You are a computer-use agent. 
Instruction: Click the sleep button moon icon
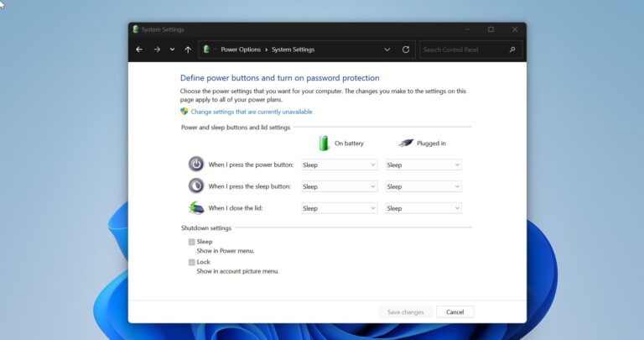[195, 186]
